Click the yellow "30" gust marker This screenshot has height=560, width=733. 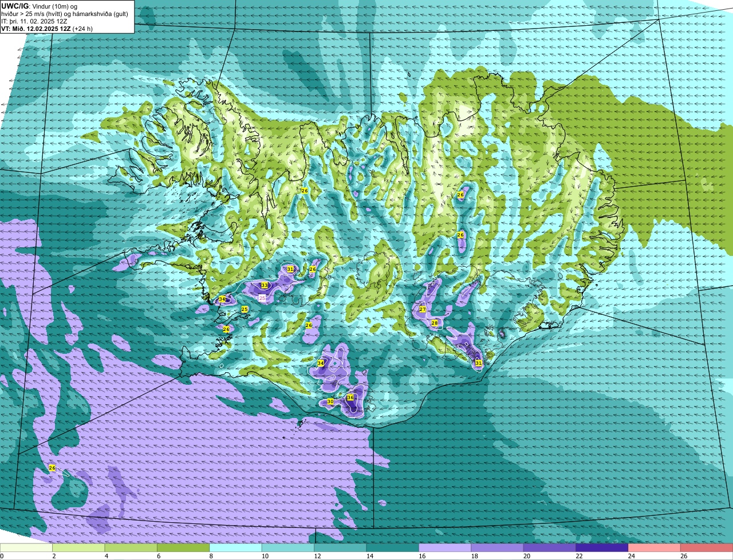point(330,402)
